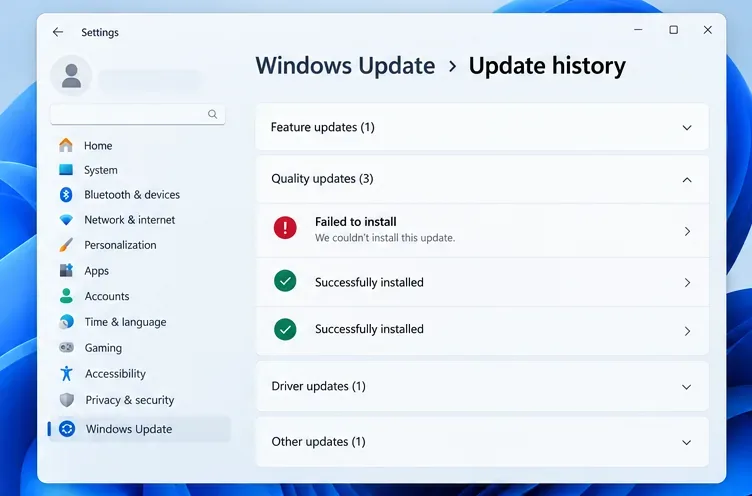Image resolution: width=752 pixels, height=496 pixels.
Task: Click the Gaming controller icon
Action: 66,347
